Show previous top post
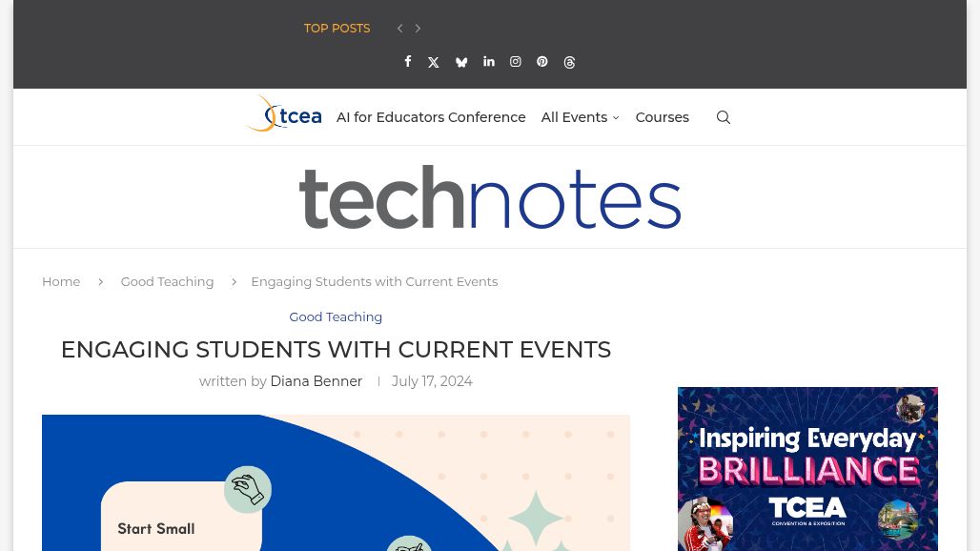This screenshot has height=551, width=980. 399,29
